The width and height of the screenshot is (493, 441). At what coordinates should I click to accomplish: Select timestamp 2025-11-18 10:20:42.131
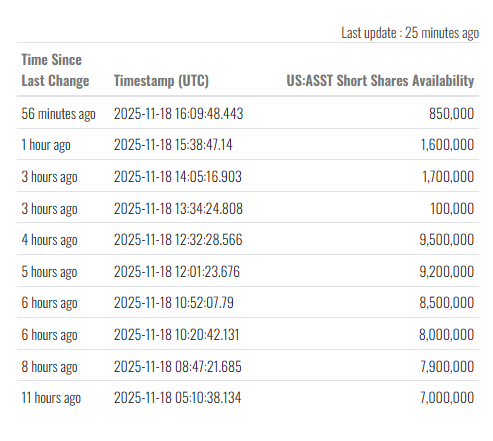point(176,334)
